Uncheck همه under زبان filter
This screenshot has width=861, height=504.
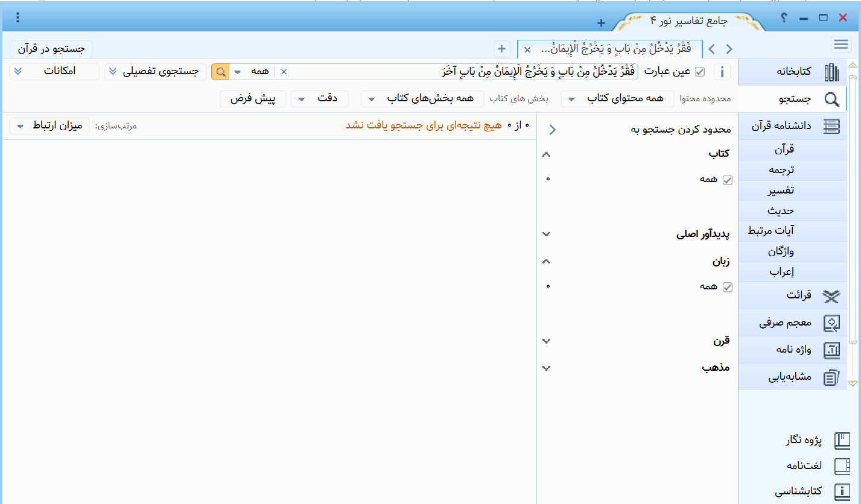click(x=727, y=287)
